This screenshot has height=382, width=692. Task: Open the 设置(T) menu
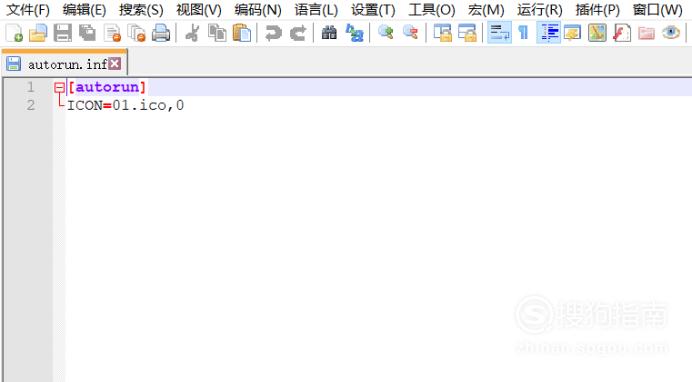373,10
